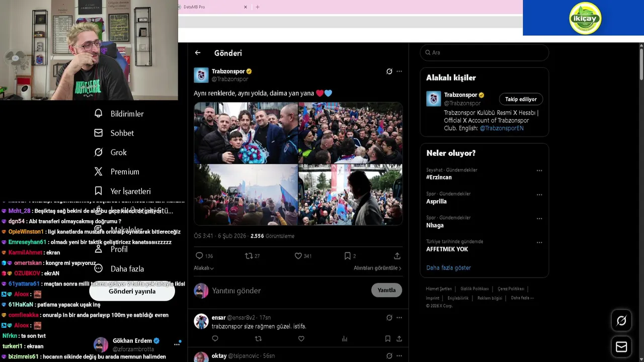
Task: Click Daha fazla göster under trends
Action: click(x=448, y=268)
